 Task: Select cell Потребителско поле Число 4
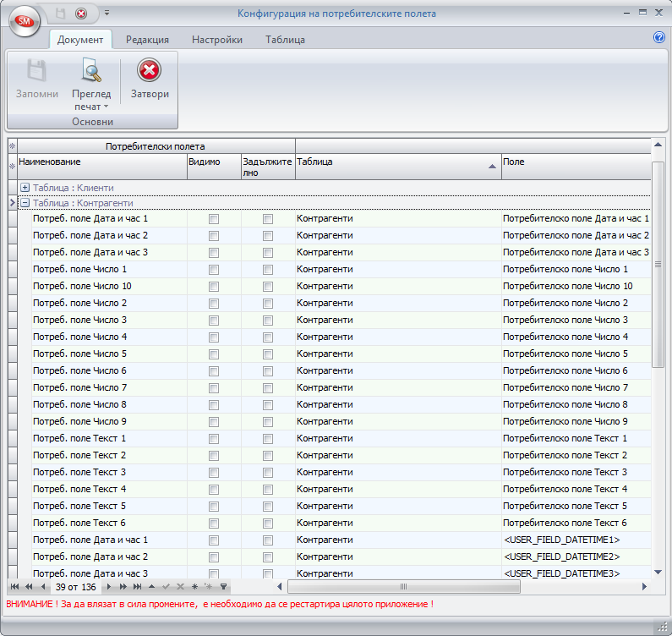pyautogui.click(x=576, y=337)
